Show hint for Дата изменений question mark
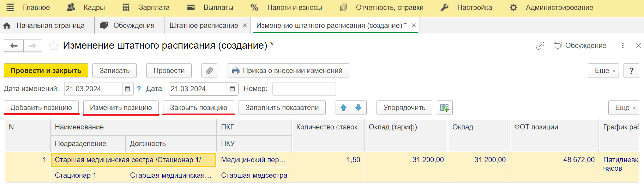 tap(139, 89)
